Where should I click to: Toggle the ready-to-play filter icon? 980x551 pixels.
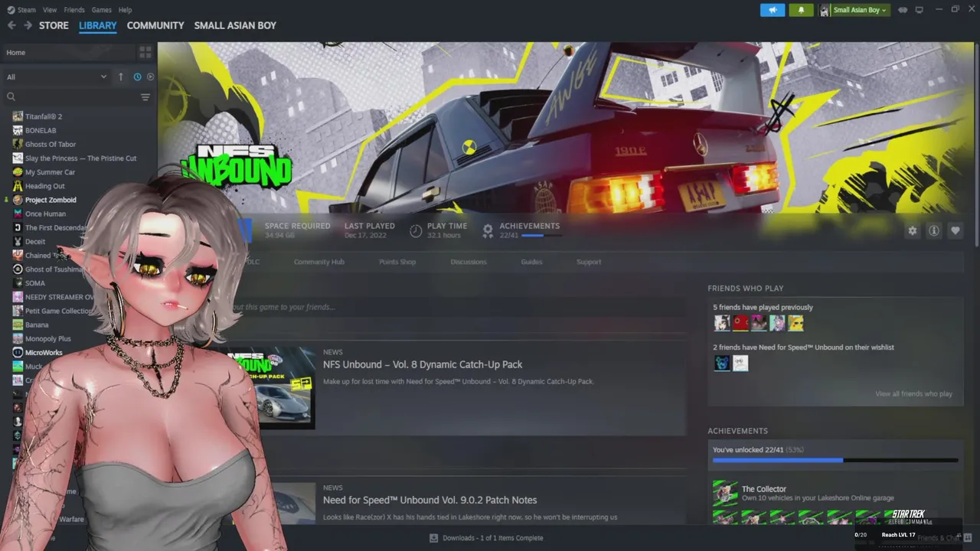(150, 77)
